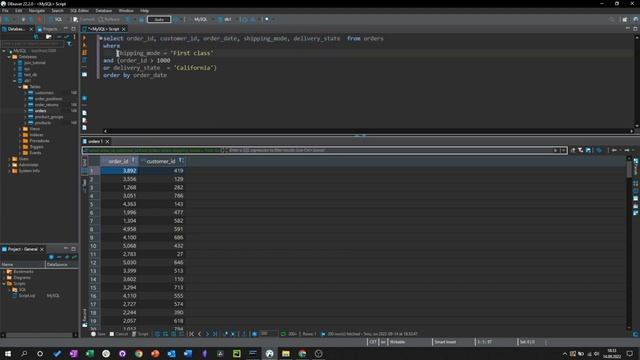This screenshot has width=640, height=360.
Task: Open SQL editor button in main toolbar
Action: pos(56,19)
